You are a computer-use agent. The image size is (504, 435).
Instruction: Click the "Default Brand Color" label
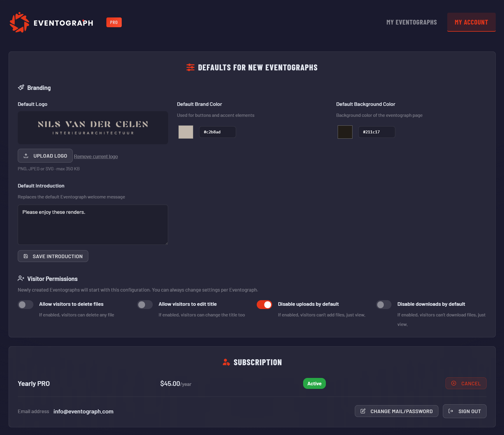(199, 104)
